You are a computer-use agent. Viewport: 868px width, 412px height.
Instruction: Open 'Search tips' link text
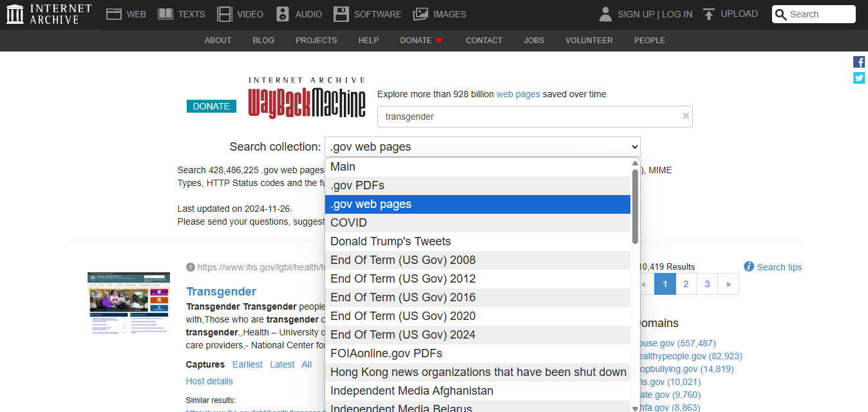pyautogui.click(x=779, y=267)
